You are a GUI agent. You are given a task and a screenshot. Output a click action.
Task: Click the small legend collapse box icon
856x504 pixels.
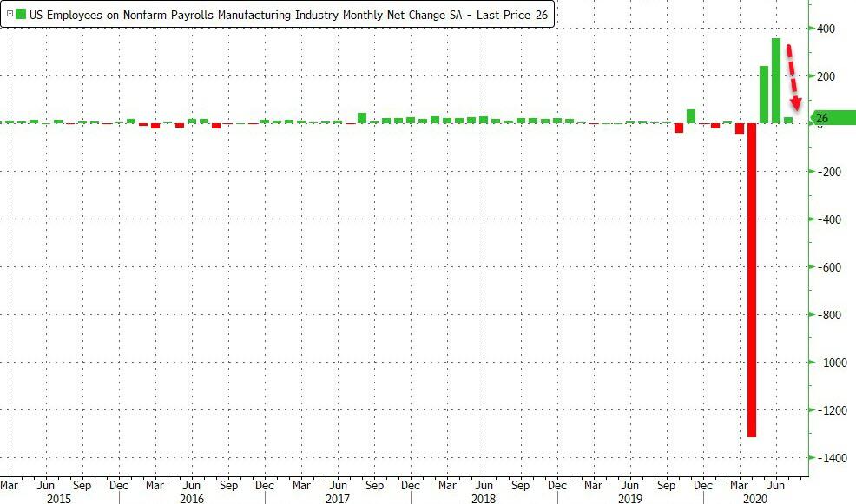click(x=10, y=15)
